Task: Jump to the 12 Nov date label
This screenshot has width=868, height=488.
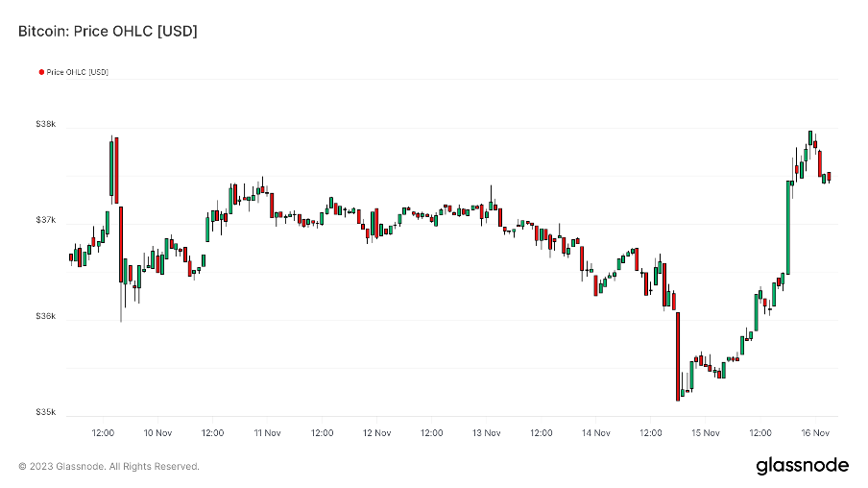Action: coord(377,433)
